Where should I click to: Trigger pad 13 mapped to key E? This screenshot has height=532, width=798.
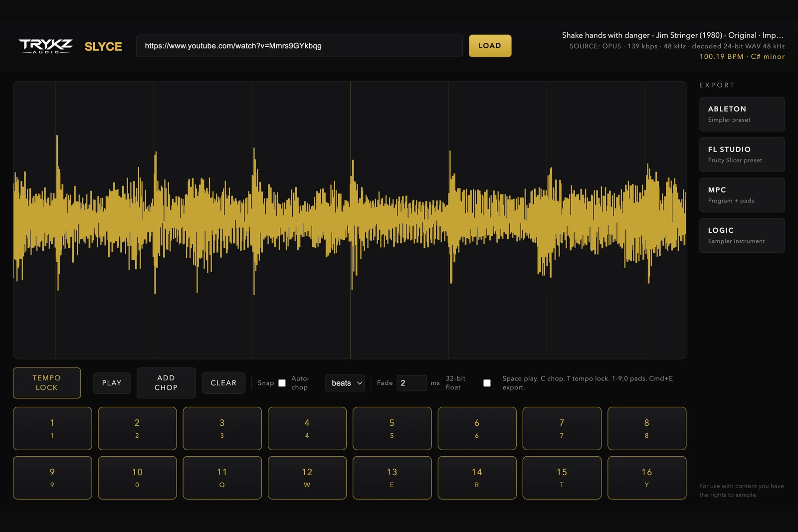pyautogui.click(x=392, y=478)
